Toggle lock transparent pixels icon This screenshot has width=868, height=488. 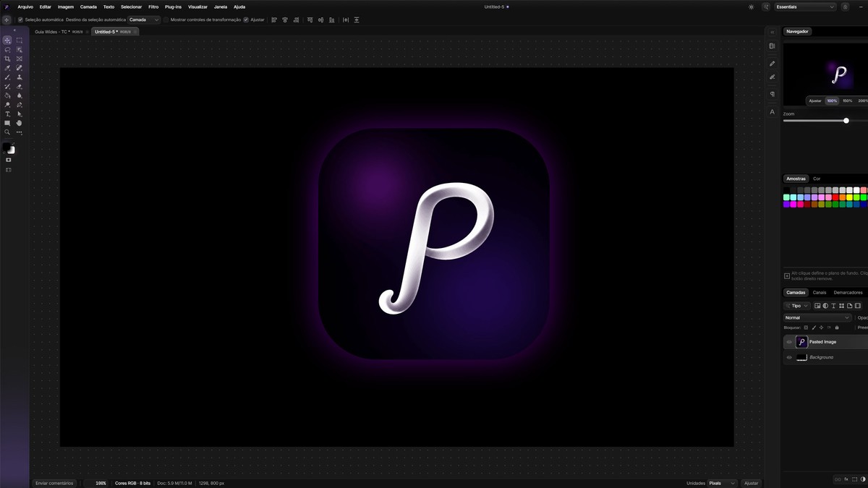806,328
